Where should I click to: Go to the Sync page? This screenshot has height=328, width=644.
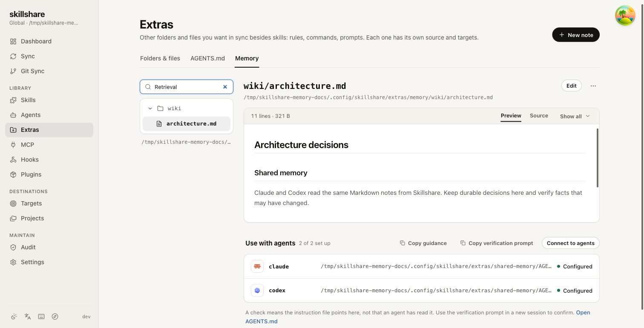coord(49,56)
